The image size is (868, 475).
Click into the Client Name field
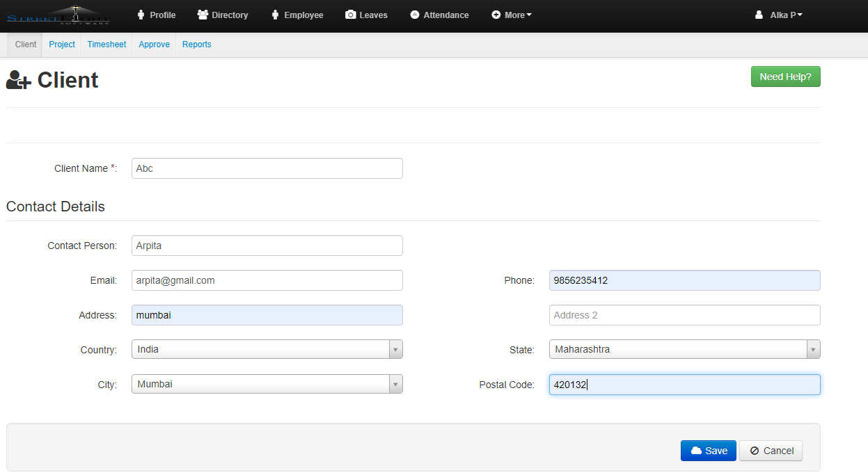[267, 168]
